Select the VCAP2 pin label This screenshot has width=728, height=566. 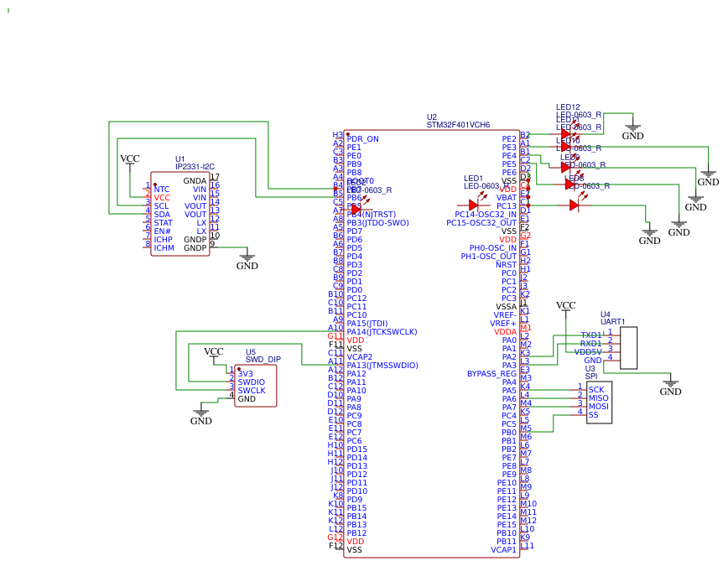click(x=359, y=357)
